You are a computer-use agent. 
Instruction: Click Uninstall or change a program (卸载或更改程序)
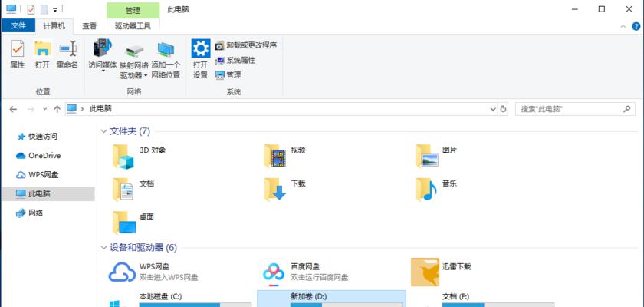point(246,45)
